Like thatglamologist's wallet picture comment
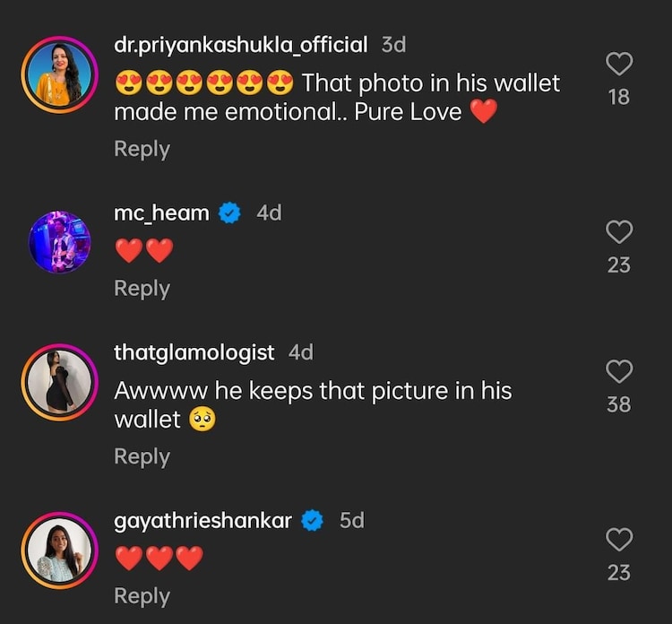This screenshot has width=672, height=624. click(x=619, y=371)
